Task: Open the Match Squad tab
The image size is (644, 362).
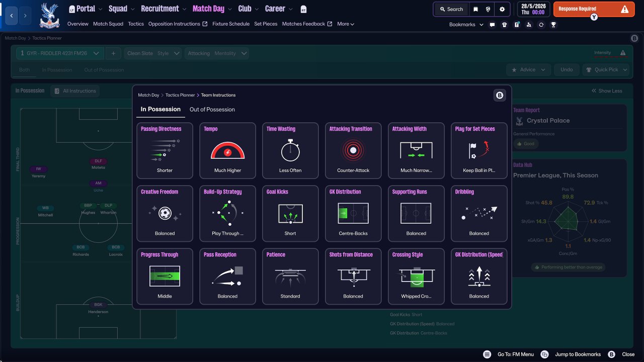Action: pos(108,24)
